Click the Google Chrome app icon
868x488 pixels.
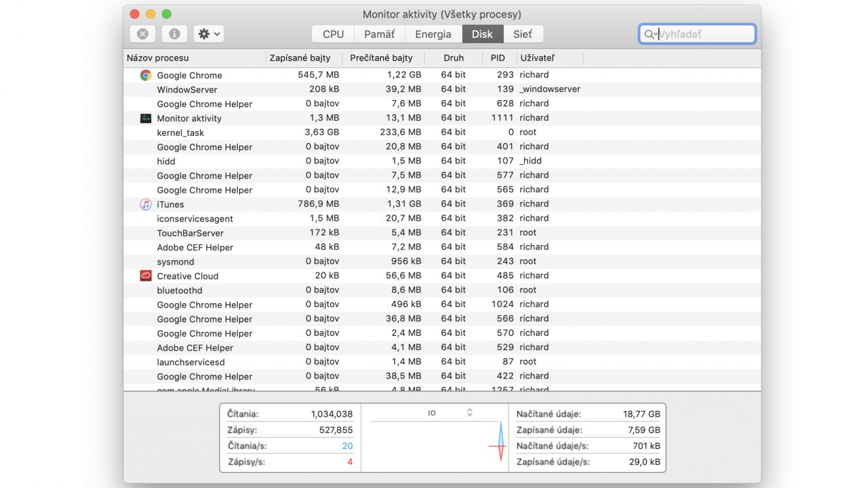coord(146,75)
